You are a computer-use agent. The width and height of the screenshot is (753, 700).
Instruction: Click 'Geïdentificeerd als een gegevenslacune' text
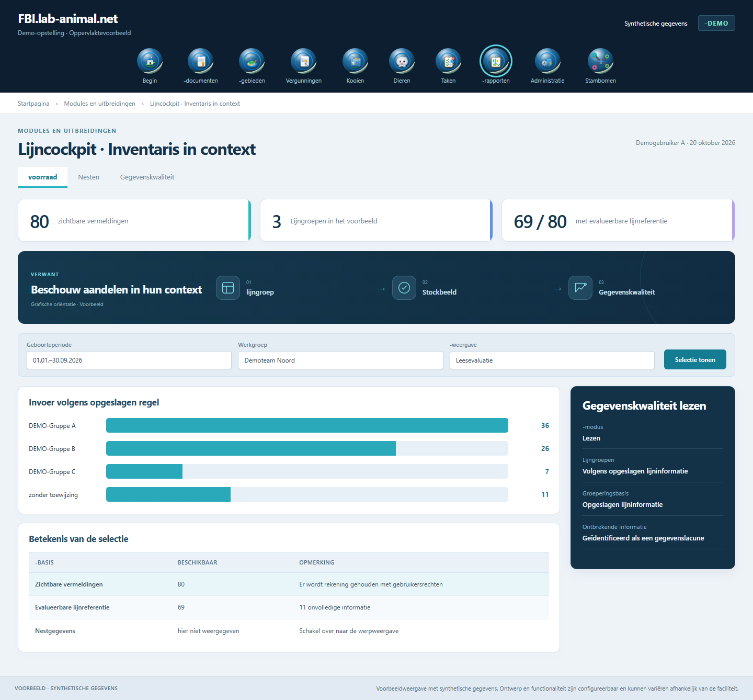pos(643,538)
